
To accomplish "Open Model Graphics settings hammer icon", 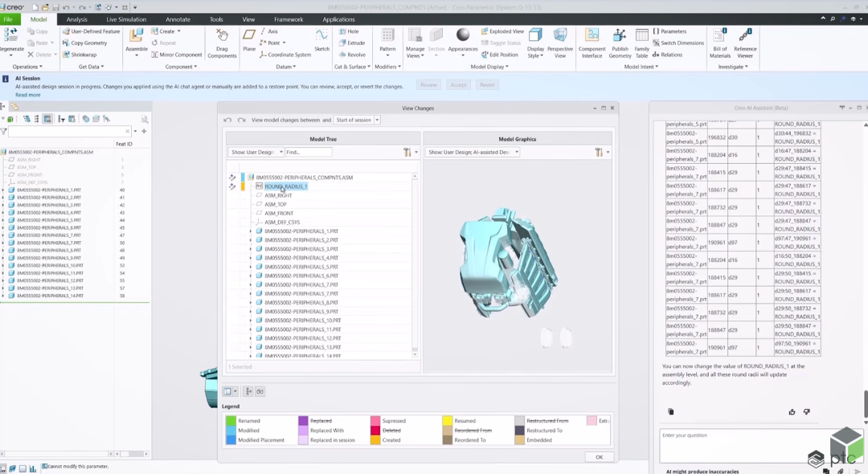I will [599, 152].
